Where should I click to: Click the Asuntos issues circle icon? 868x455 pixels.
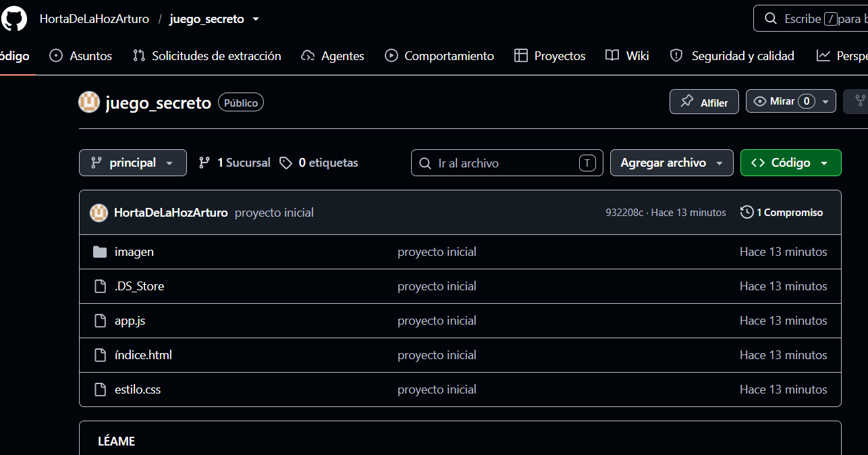(56, 56)
